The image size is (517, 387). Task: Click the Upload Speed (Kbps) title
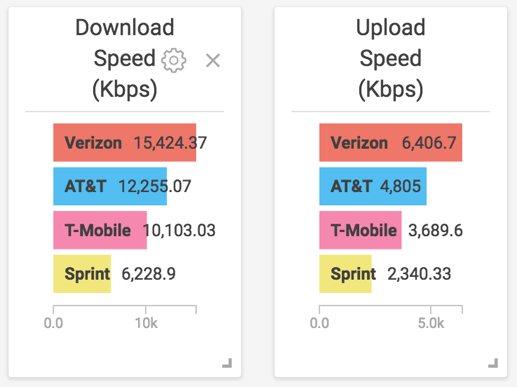pos(391,58)
